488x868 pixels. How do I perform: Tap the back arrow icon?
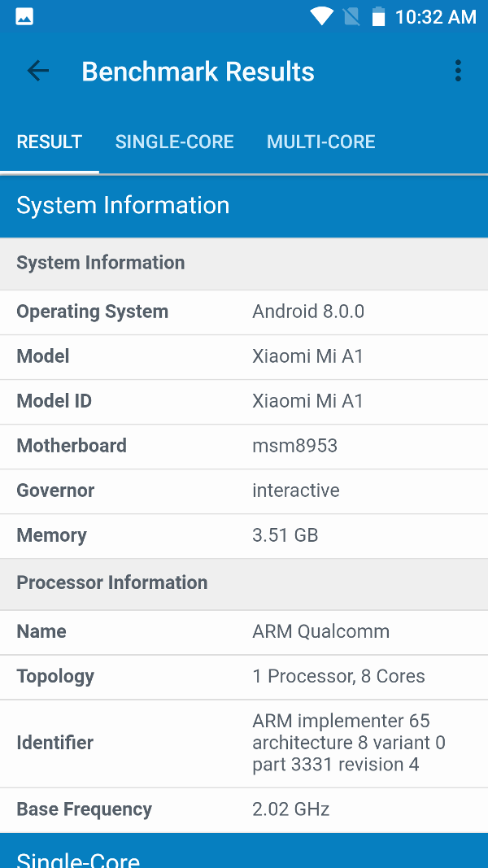(38, 72)
